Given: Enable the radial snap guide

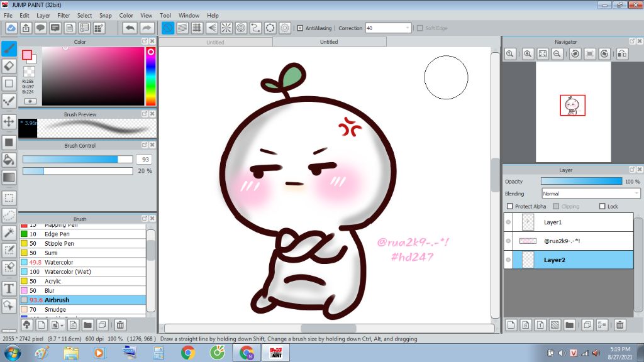Looking at the screenshot, I should coord(226,28).
